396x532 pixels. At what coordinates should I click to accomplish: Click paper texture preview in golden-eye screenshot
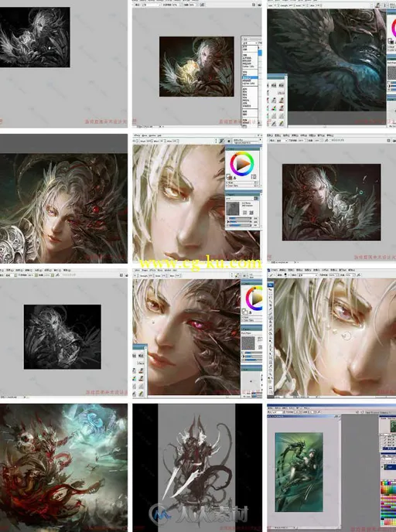[x=233, y=208]
